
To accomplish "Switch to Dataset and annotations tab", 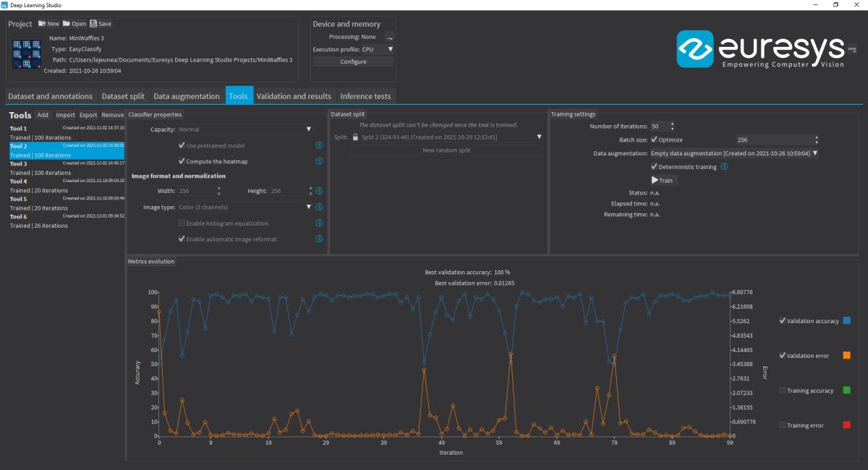I will (51, 96).
